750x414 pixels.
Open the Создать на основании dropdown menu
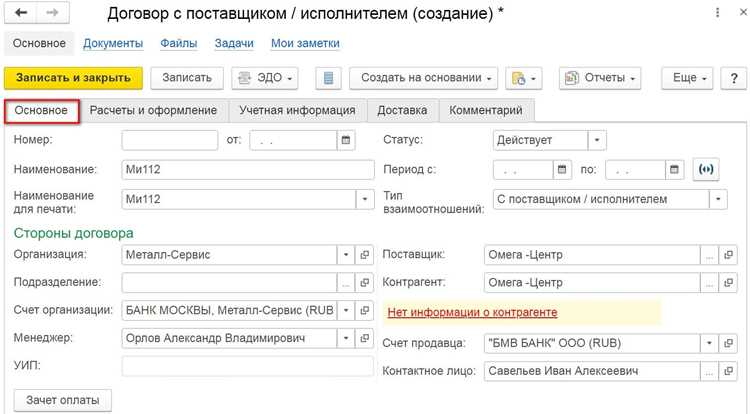423,78
